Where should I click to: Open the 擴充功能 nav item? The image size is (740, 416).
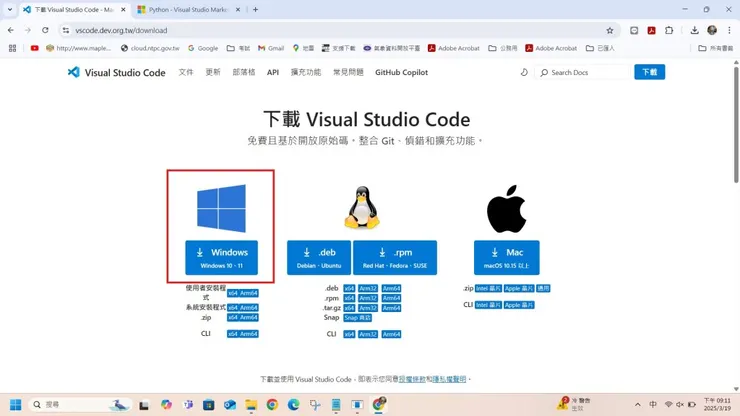click(x=306, y=72)
